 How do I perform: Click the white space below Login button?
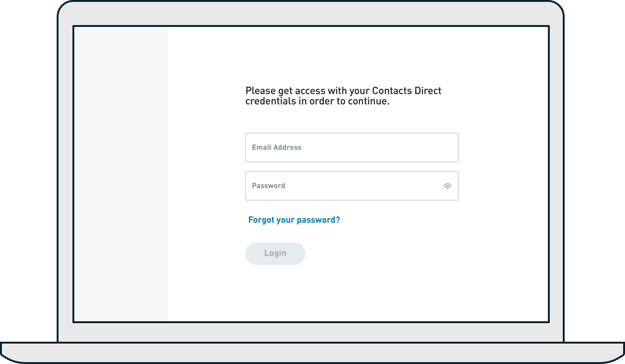358,293
